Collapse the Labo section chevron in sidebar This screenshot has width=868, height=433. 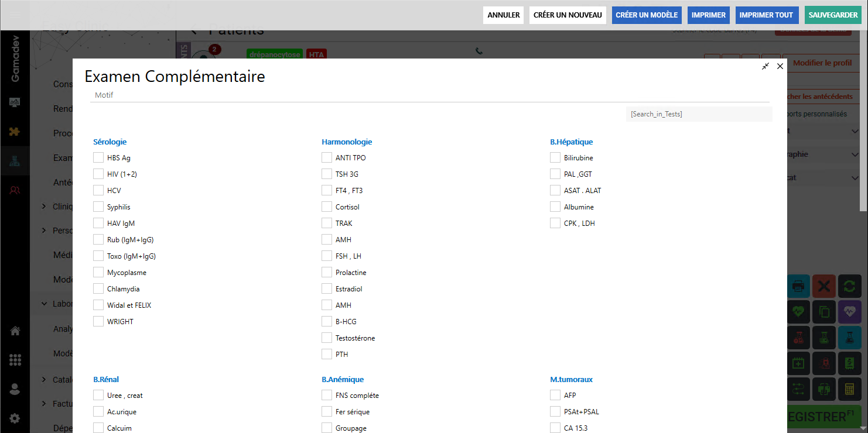tap(45, 304)
